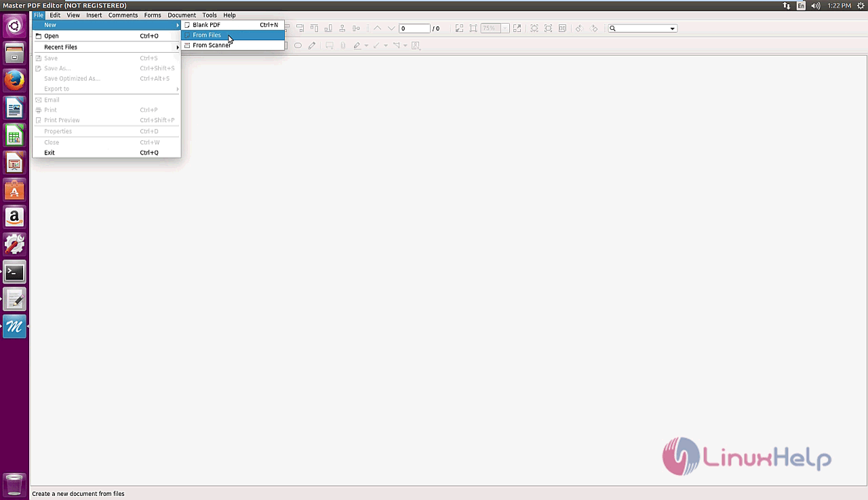Open the Ubuntu Dash from the launcher

point(14,26)
